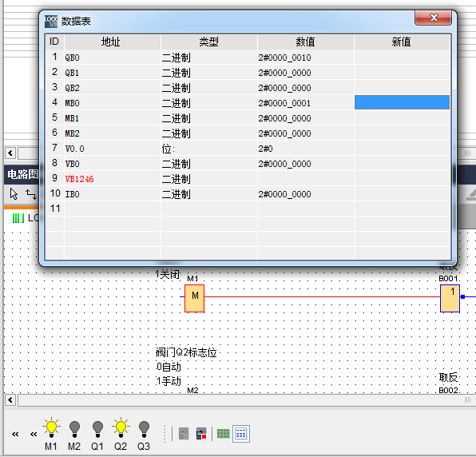Image resolution: width=476 pixels, height=457 pixels.
Task: Click the 数值 column header
Action: (305, 42)
